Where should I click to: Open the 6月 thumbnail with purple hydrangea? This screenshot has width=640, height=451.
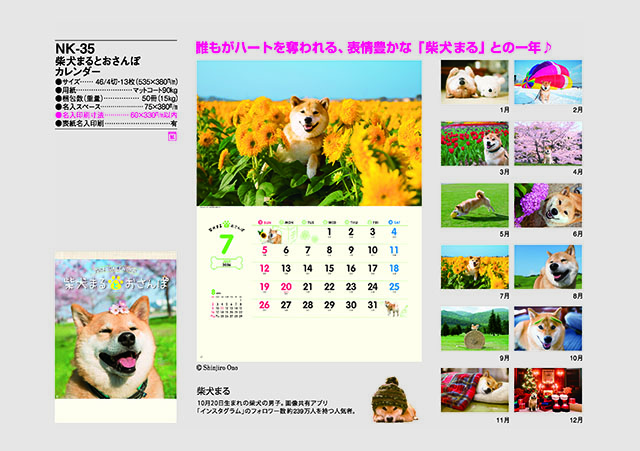[x=548, y=205]
